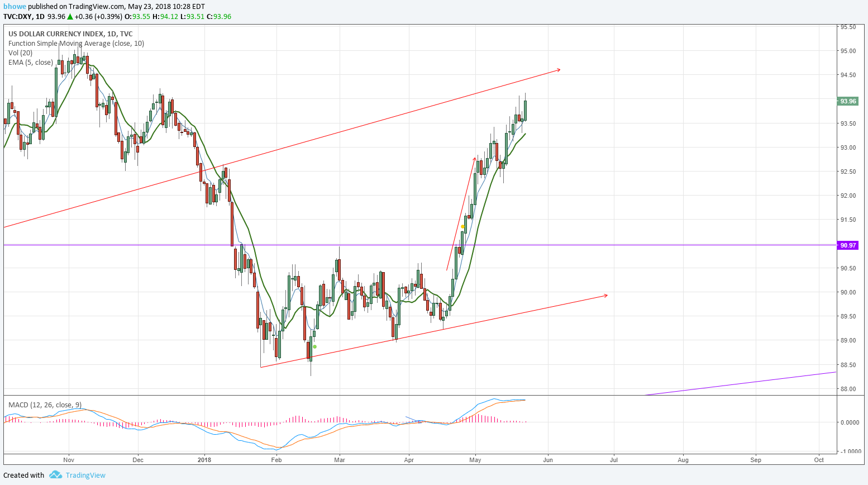This screenshot has width=868, height=485.
Task: Click the 93.00 price axis label
Action: point(848,148)
